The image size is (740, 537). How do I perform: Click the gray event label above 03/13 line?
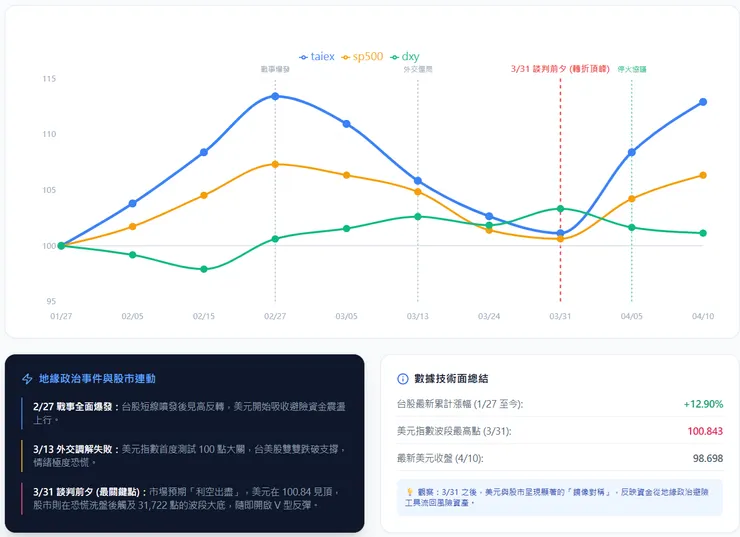coord(418,69)
